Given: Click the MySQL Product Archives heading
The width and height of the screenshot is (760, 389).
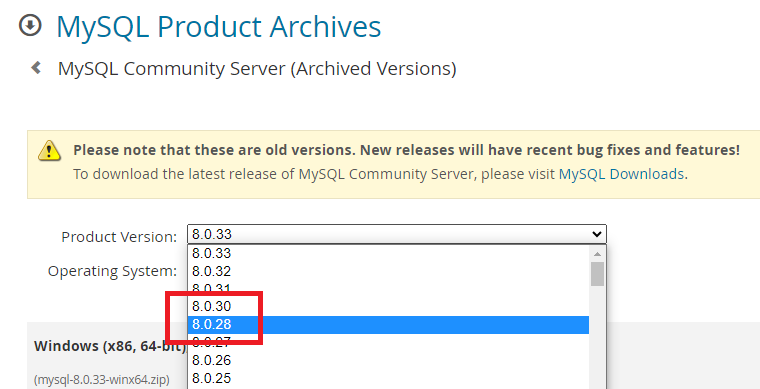Looking at the screenshot, I should [219, 27].
